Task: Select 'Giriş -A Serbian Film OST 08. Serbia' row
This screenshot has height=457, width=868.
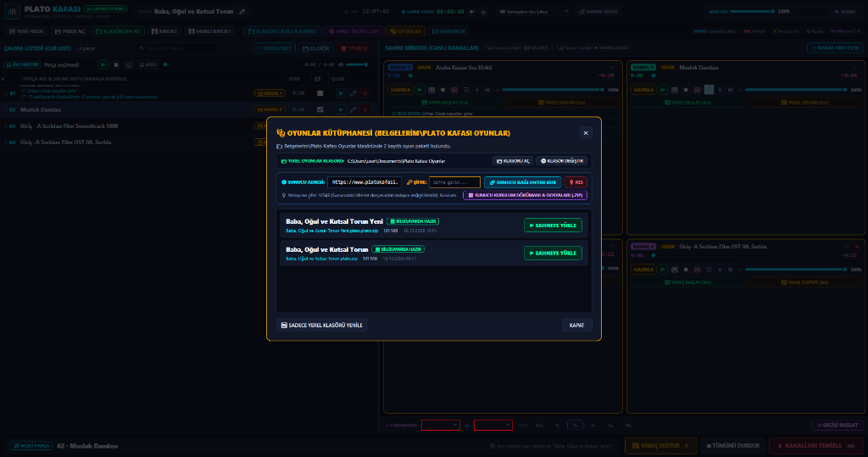Action: [133, 142]
